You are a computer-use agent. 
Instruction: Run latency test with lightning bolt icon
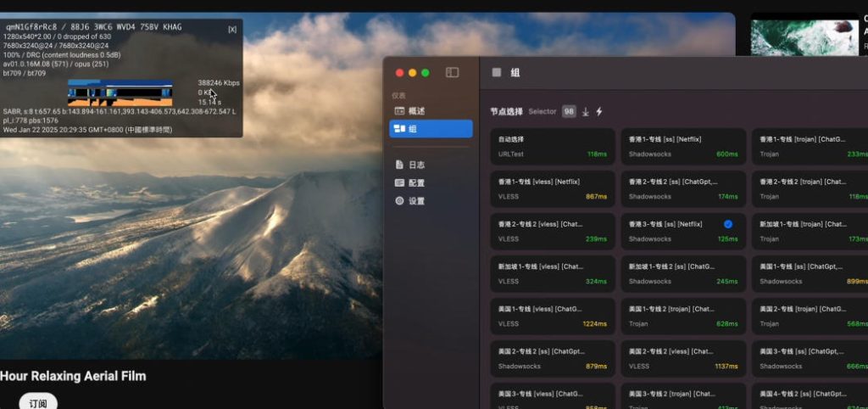click(x=599, y=112)
